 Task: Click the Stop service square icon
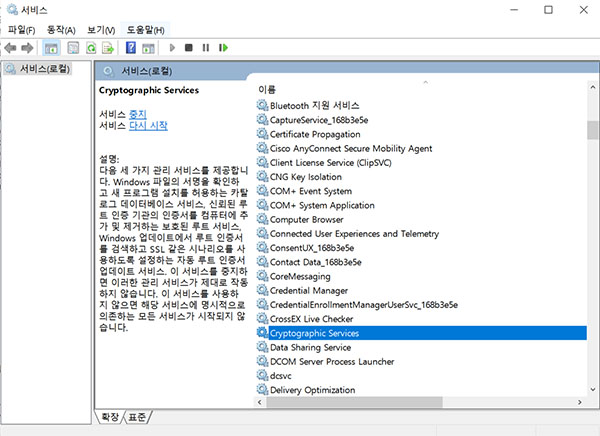[x=189, y=48]
